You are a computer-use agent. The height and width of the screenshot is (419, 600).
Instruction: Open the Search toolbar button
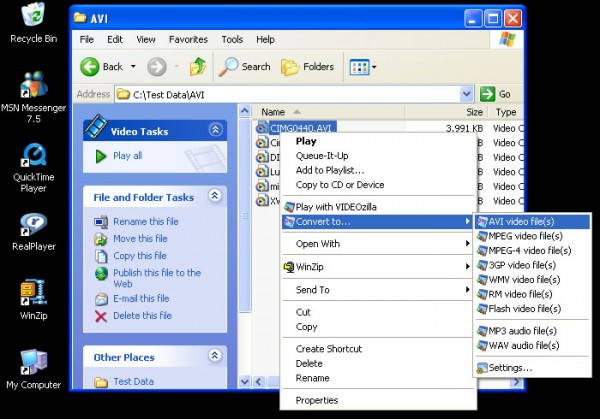tap(245, 67)
